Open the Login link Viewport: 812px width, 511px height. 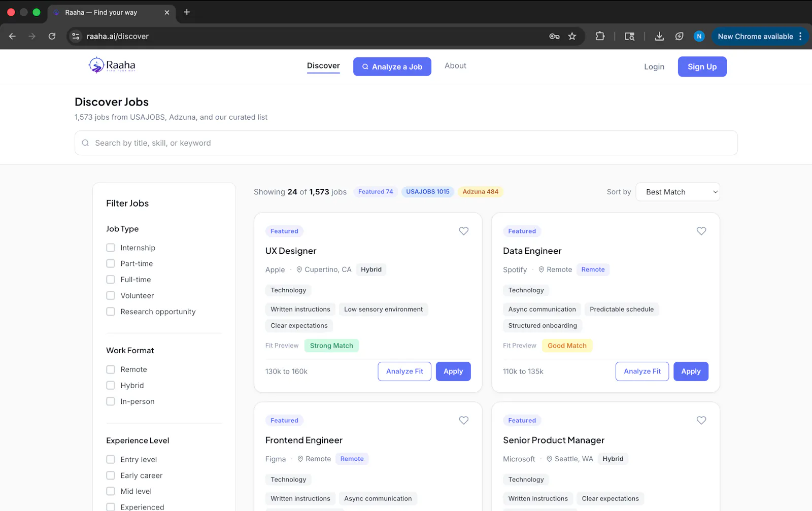pyautogui.click(x=654, y=66)
